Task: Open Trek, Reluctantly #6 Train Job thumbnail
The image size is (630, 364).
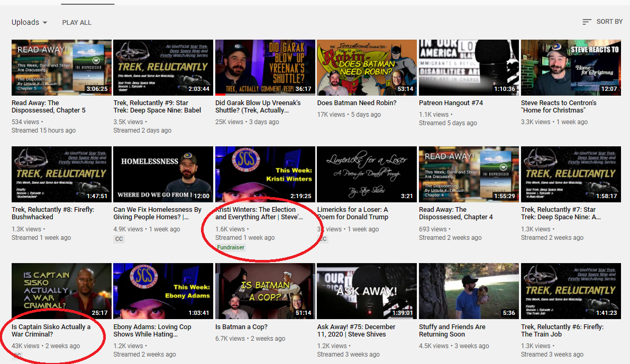Action: [x=571, y=291]
